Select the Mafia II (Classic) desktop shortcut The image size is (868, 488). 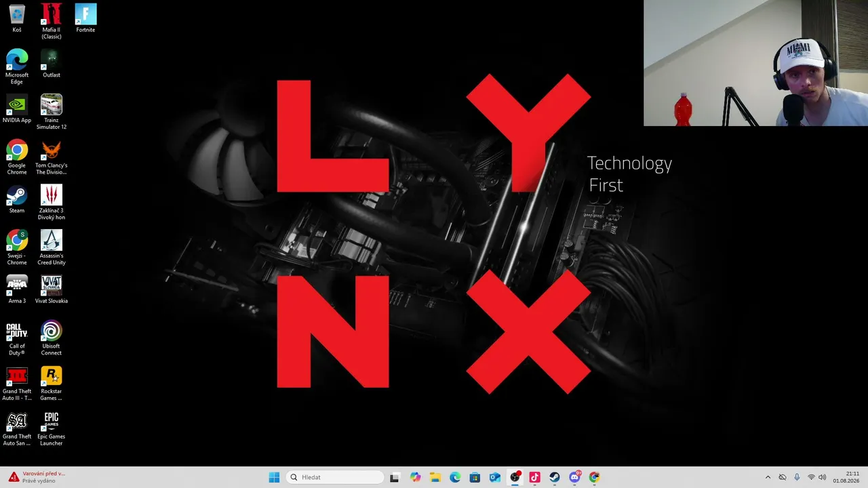point(52,22)
